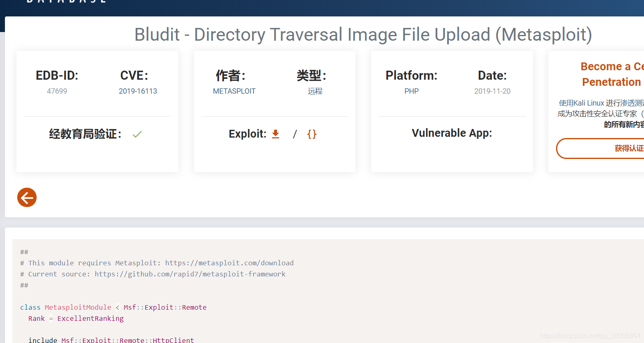Click the Rank = ExcellentRanking code line

click(76, 318)
